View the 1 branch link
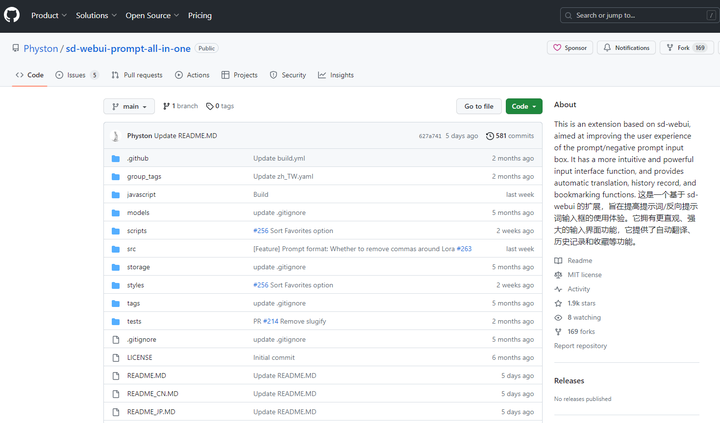 180,106
